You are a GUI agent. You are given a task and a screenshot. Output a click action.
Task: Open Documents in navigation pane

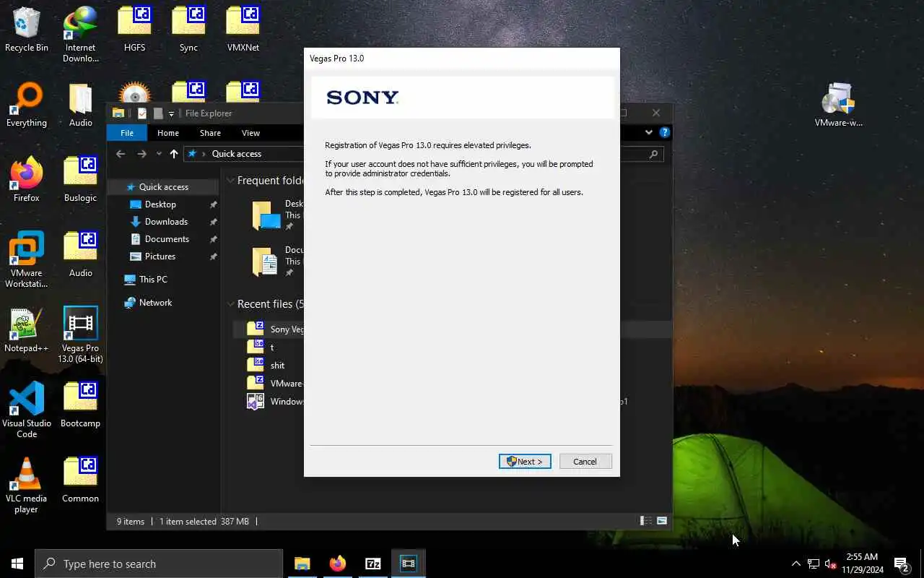pyautogui.click(x=167, y=239)
